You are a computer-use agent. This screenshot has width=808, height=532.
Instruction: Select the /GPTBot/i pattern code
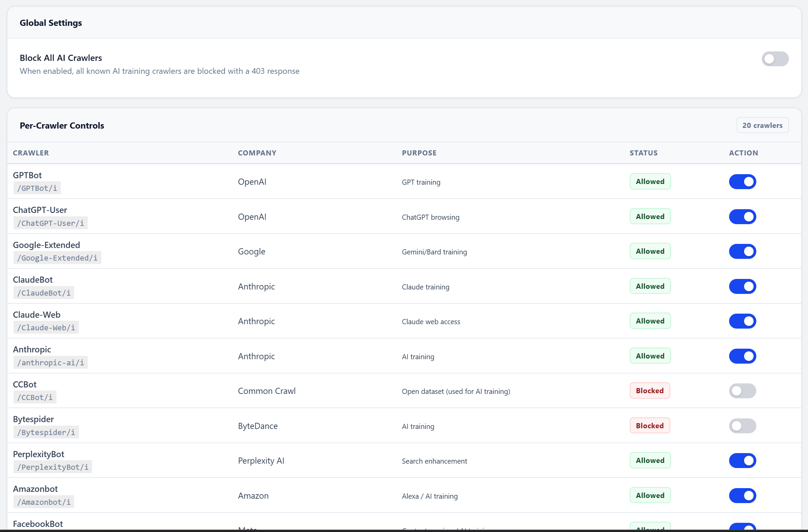coord(37,188)
